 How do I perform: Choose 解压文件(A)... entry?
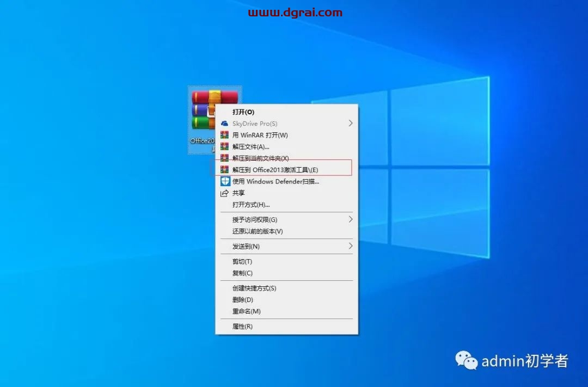click(x=286, y=146)
